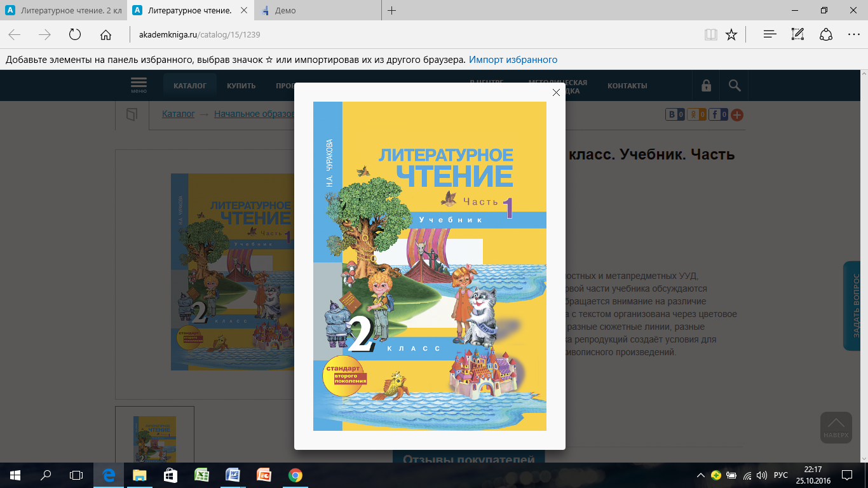Click the enlarged textbook cover image
The height and width of the screenshot is (488, 868).
(430, 266)
